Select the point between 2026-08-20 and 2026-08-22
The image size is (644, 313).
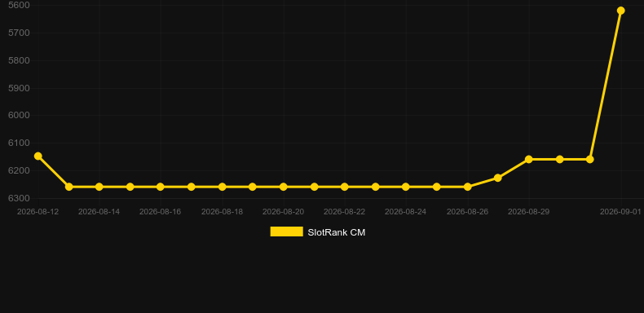tap(314, 187)
